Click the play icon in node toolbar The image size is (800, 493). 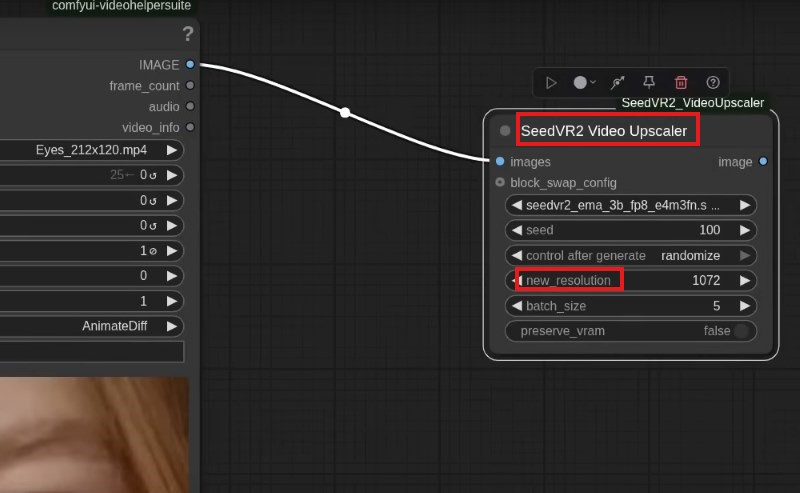551,83
